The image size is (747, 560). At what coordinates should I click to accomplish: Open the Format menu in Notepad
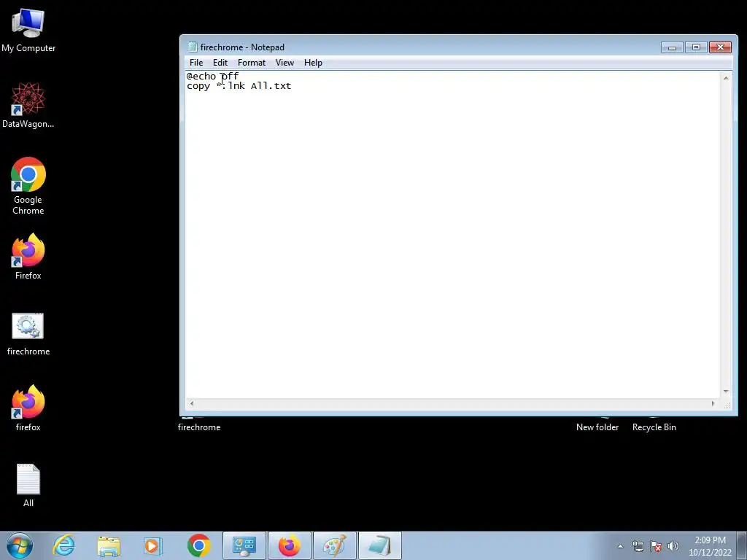pos(252,63)
